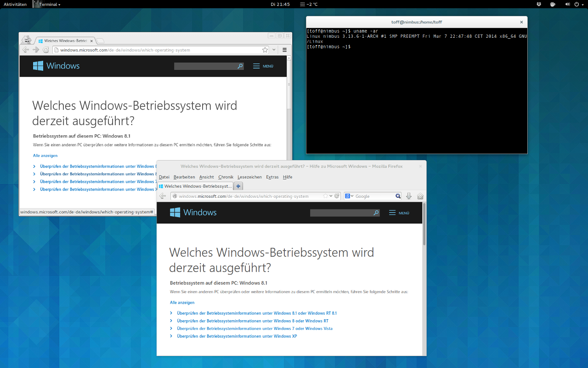
Task: Click Firefox's address bar URL
Action: (243, 196)
